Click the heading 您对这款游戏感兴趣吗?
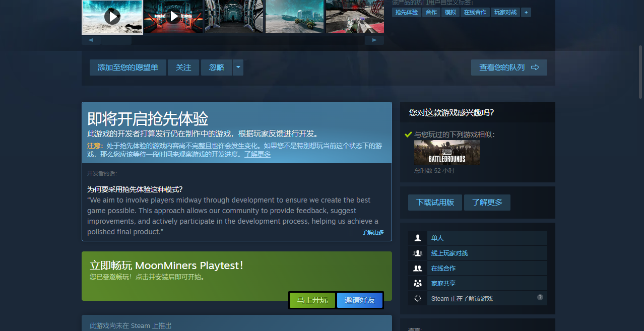The height and width of the screenshot is (331, 644). tap(452, 112)
